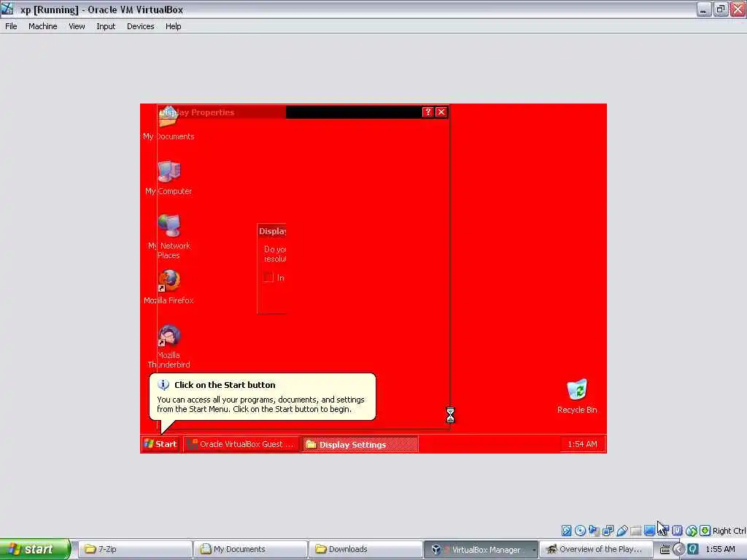Viewport: 747px width, 560px height.
Task: Click the USB devices indicator icon
Action: (622, 531)
